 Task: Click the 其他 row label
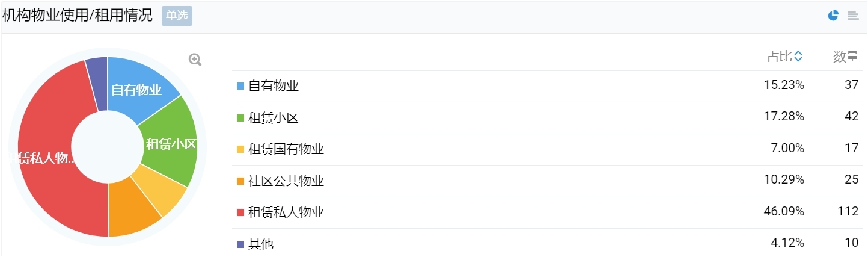261,244
